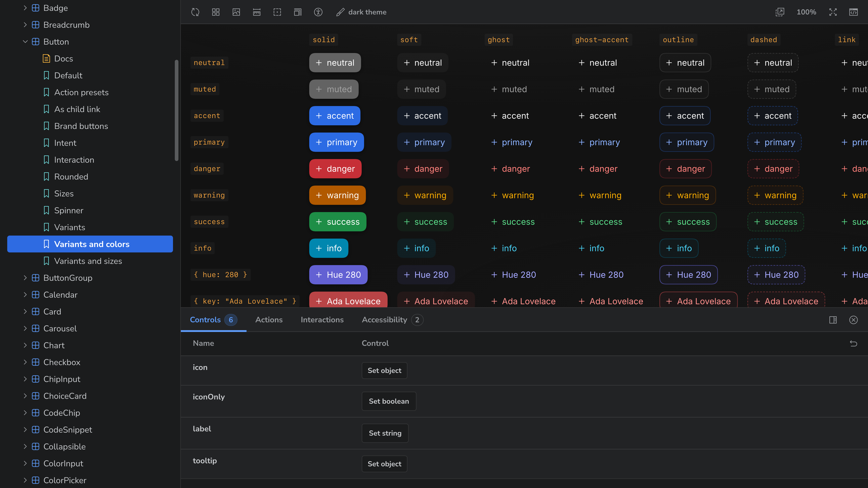Toggle the addon panel code icon
This screenshot has width=868, height=488.
click(854, 12)
